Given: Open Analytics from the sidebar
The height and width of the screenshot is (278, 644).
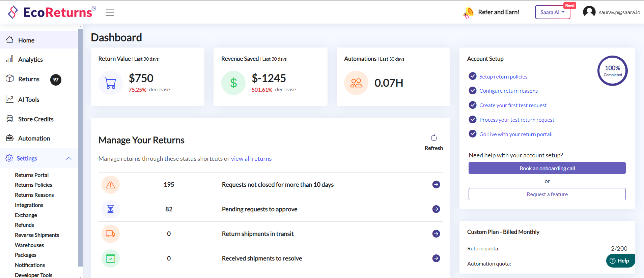Looking at the screenshot, I should pos(30,60).
